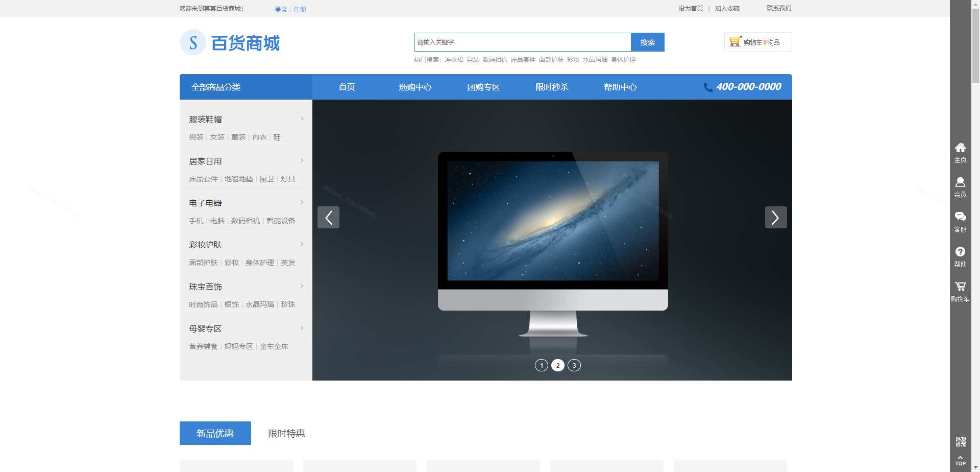Viewport: 980px width, 472px height.
Task: Open the 购物车 cart icon in sidebar
Action: coord(960,287)
